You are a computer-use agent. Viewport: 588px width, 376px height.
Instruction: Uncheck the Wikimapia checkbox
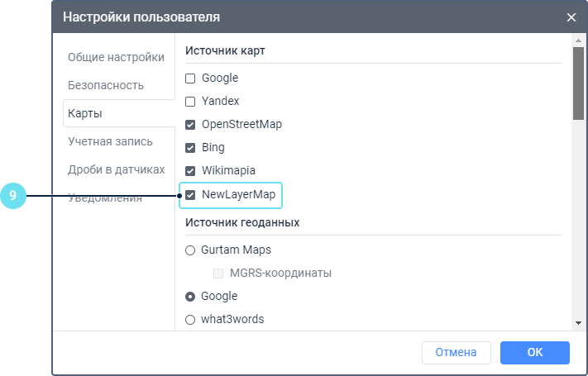click(190, 171)
